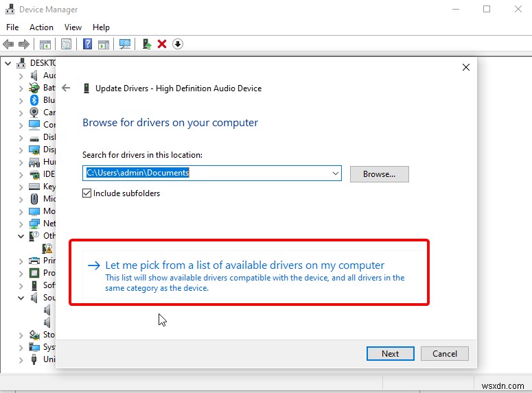Toggle the Include subfolders checkbox
The width and height of the screenshot is (532, 393).
(x=87, y=193)
